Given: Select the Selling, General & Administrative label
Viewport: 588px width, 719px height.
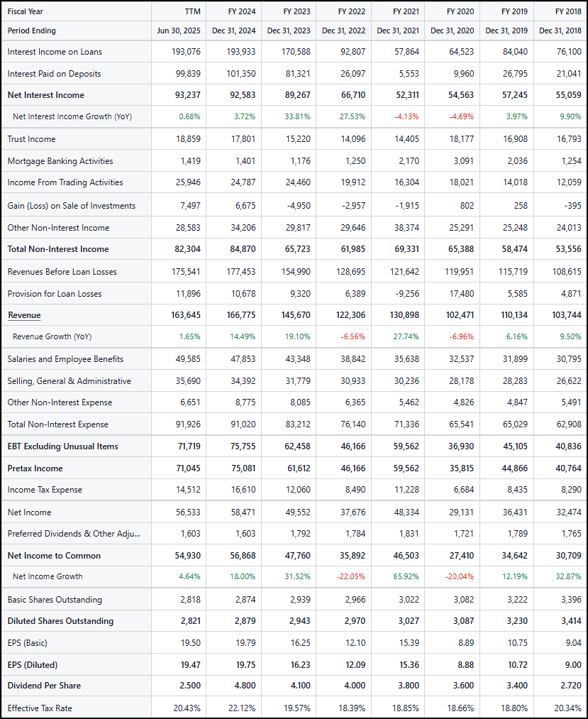Looking at the screenshot, I should click(70, 381).
